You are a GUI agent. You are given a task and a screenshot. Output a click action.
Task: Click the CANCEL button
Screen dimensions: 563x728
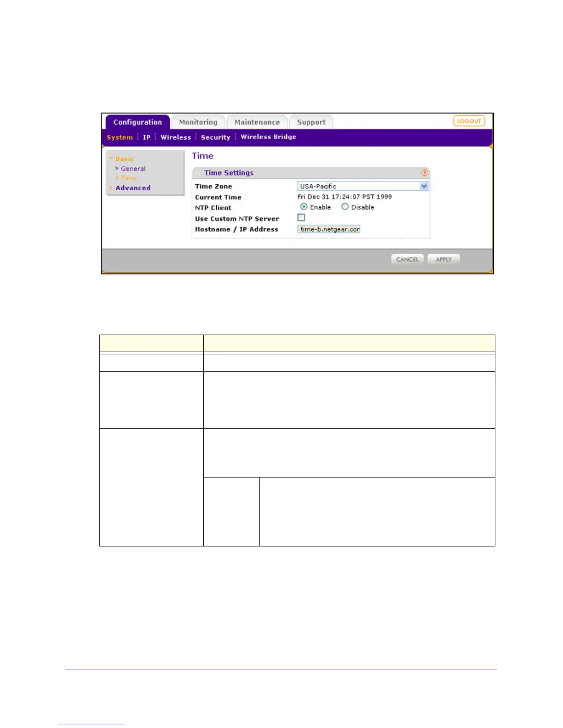tap(408, 260)
